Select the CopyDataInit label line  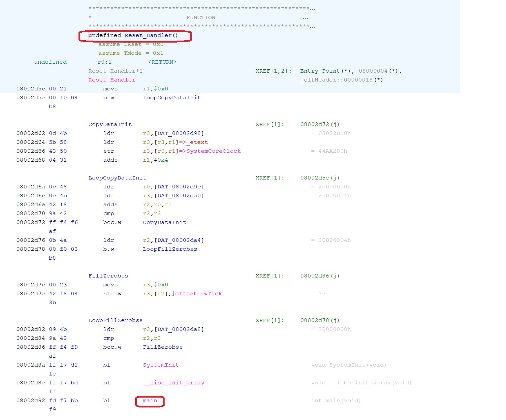click(110, 124)
